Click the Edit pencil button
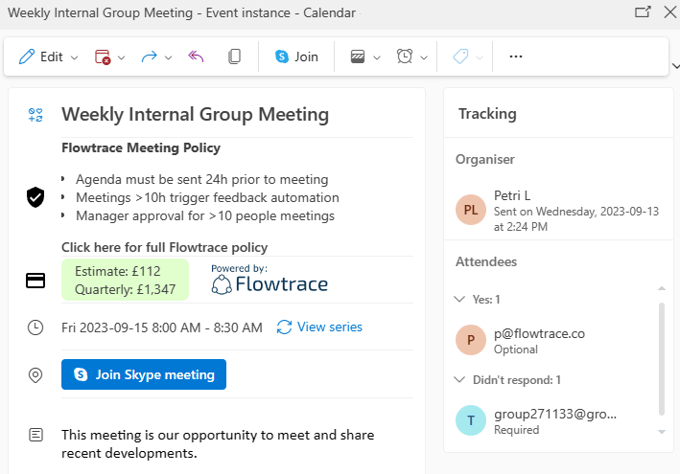Screen dimensions: 680x474 click(41, 57)
